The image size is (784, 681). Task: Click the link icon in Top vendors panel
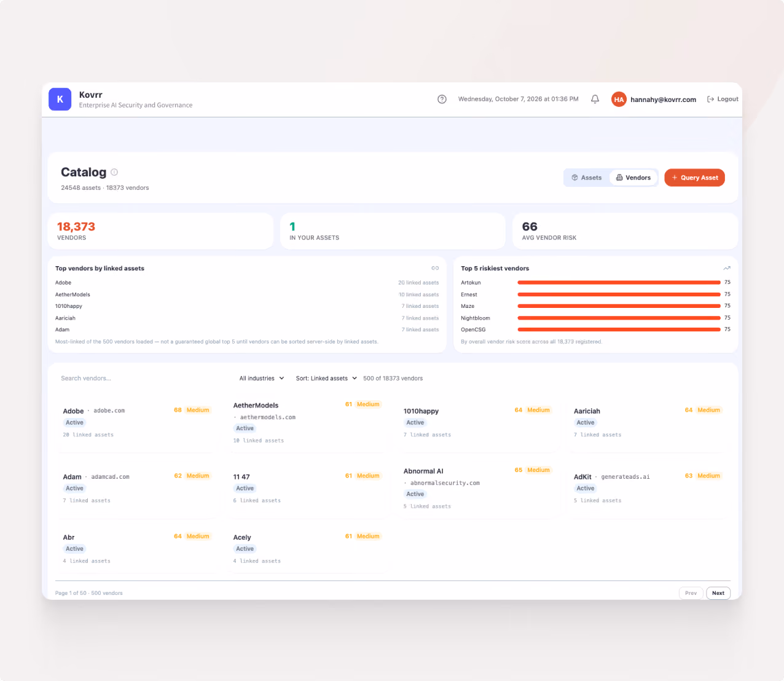click(435, 268)
